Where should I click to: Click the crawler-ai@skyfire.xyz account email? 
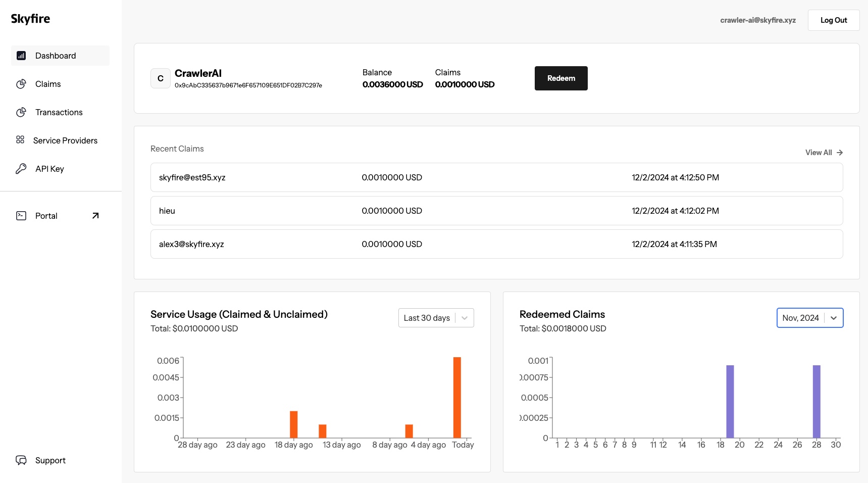click(x=758, y=20)
